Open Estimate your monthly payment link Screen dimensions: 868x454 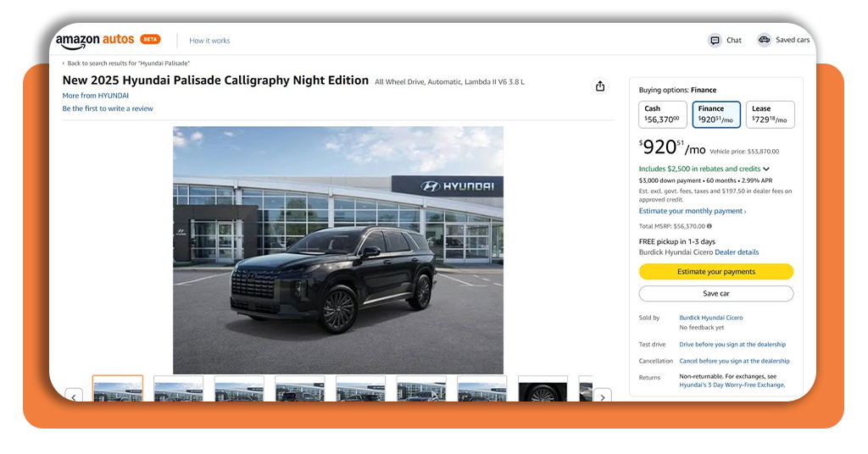point(692,211)
